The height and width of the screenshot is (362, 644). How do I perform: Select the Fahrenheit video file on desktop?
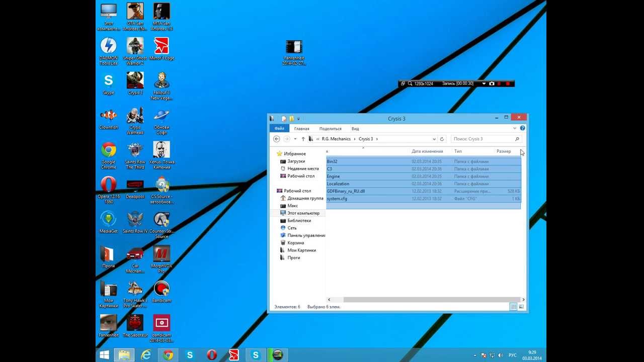pyautogui.click(x=294, y=52)
